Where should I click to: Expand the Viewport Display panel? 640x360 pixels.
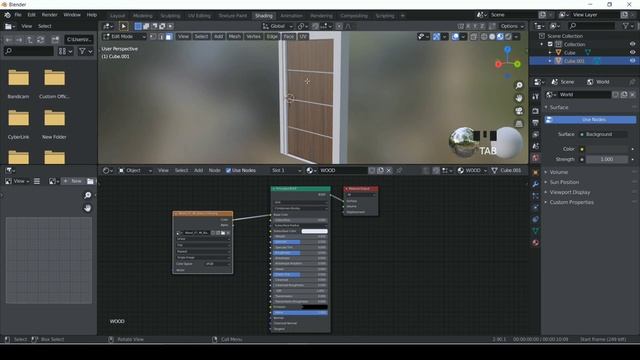point(570,192)
